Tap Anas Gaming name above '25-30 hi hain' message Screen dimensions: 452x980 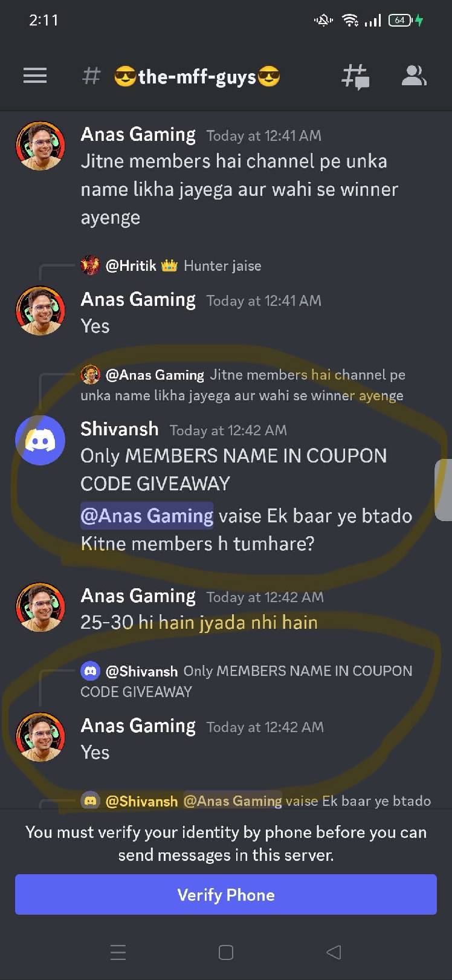coord(138,595)
